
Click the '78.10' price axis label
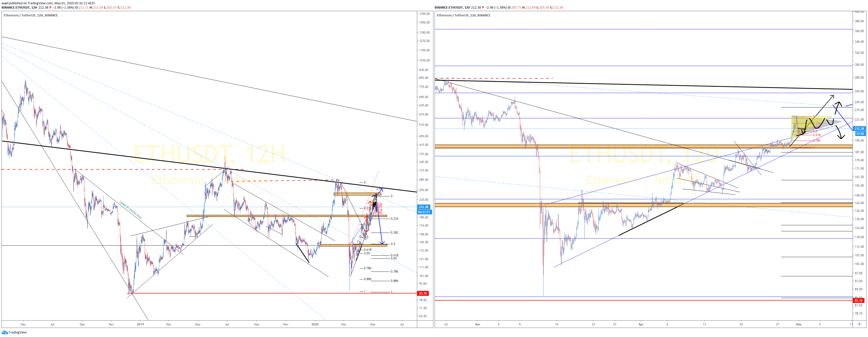click(859, 313)
